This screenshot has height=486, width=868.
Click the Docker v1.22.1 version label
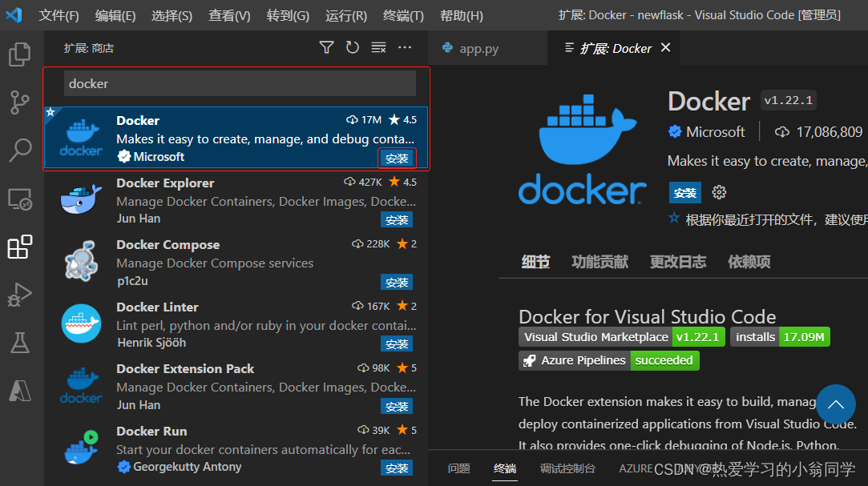pos(788,101)
